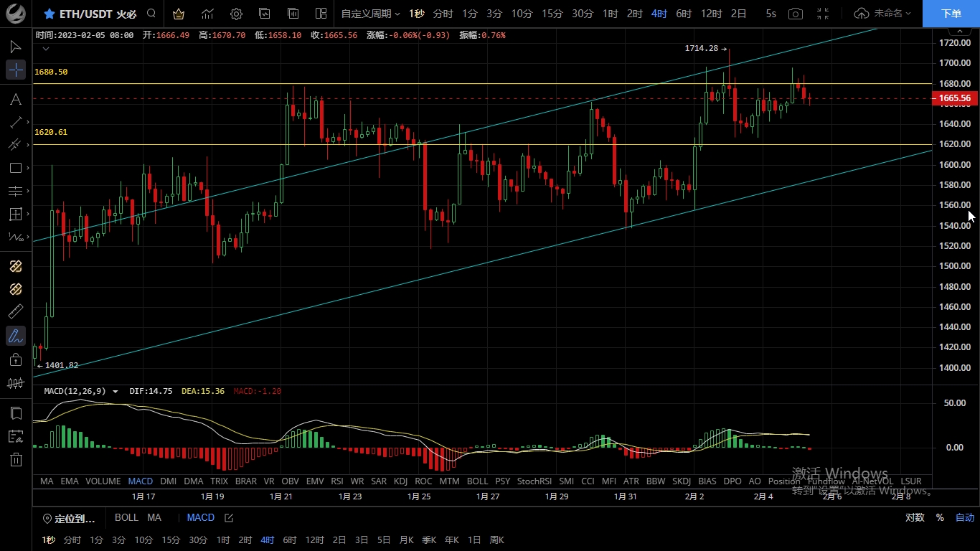Viewport: 980px width, 551px height.
Task: Select the RSI indicator tab
Action: (x=336, y=481)
